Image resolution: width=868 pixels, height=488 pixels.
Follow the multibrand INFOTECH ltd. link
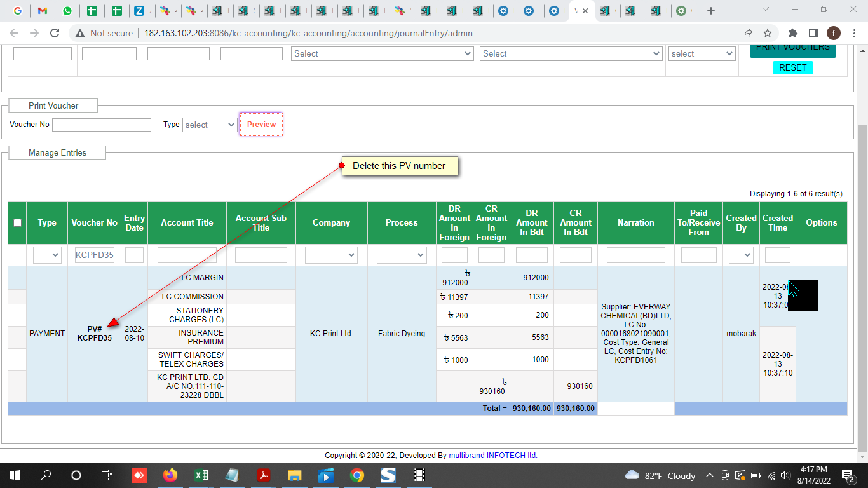click(x=493, y=456)
